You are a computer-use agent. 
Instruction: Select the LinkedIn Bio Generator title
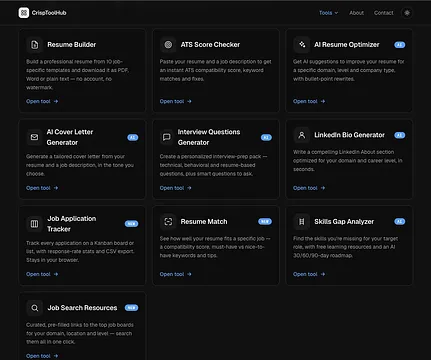click(x=349, y=135)
